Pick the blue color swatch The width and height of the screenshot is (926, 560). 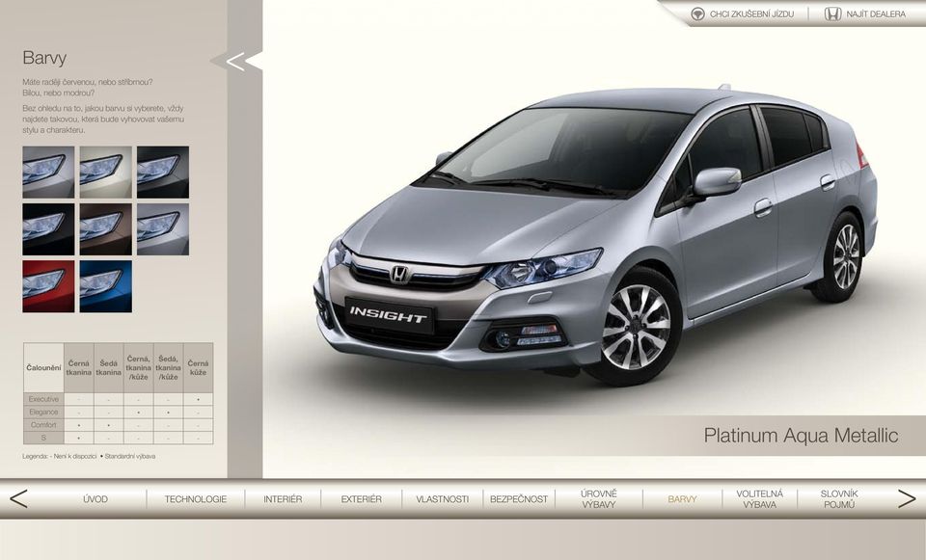coord(106,286)
